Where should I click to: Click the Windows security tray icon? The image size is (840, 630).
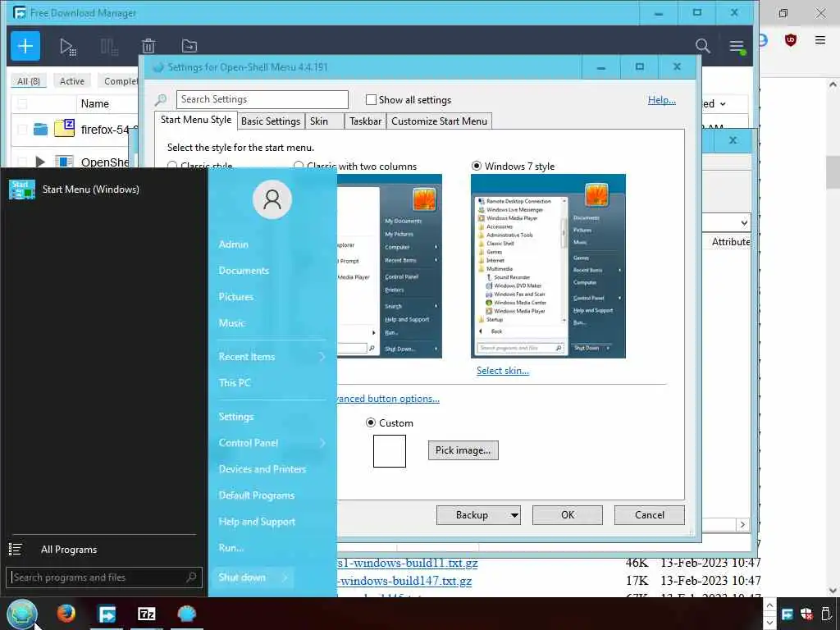[x=806, y=614]
